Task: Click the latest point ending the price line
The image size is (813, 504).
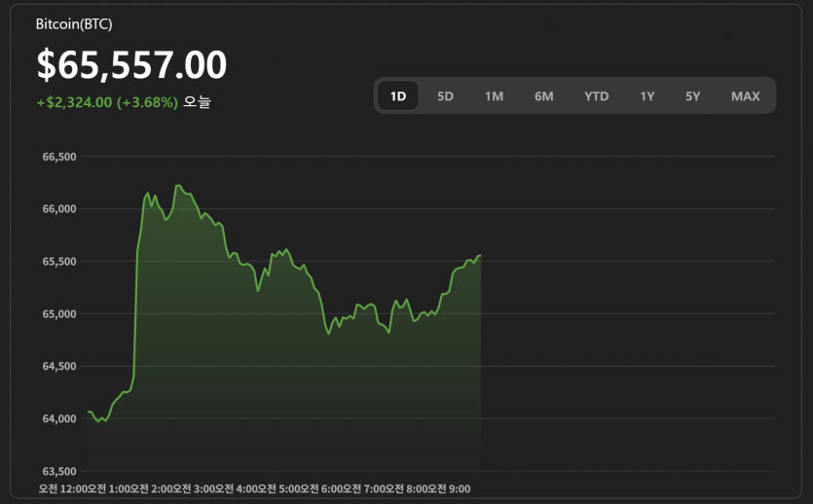Action: click(480, 256)
